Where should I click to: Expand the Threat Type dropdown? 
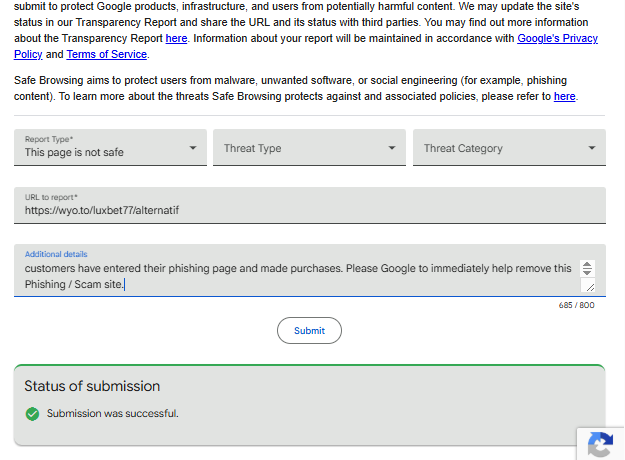coord(309,148)
